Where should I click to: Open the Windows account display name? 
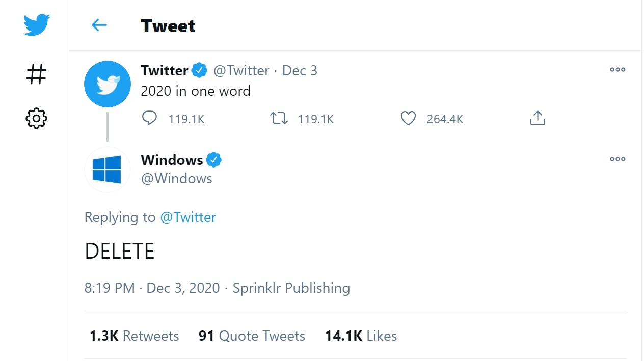172,160
